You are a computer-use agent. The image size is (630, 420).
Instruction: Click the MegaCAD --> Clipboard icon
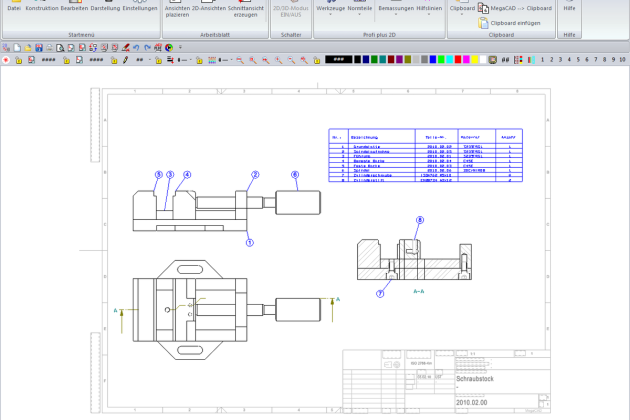click(x=482, y=8)
